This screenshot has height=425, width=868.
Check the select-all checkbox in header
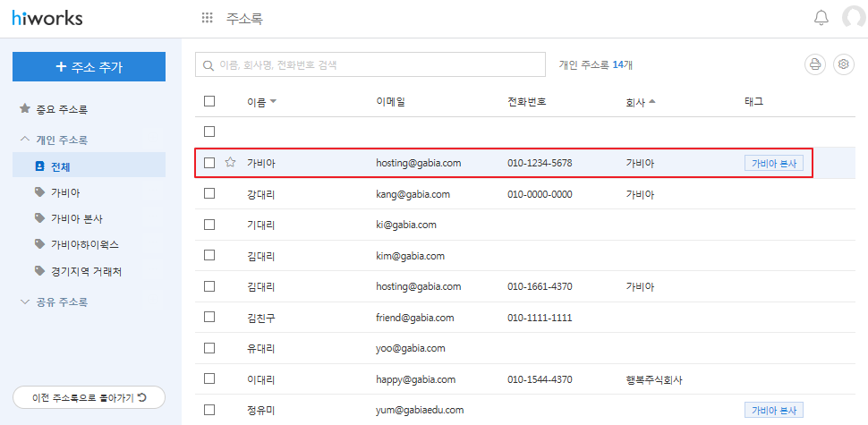(209, 101)
